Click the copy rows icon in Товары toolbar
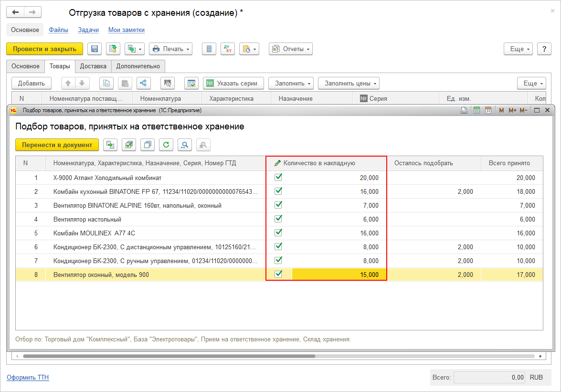The width and height of the screenshot is (561, 392). point(106,84)
